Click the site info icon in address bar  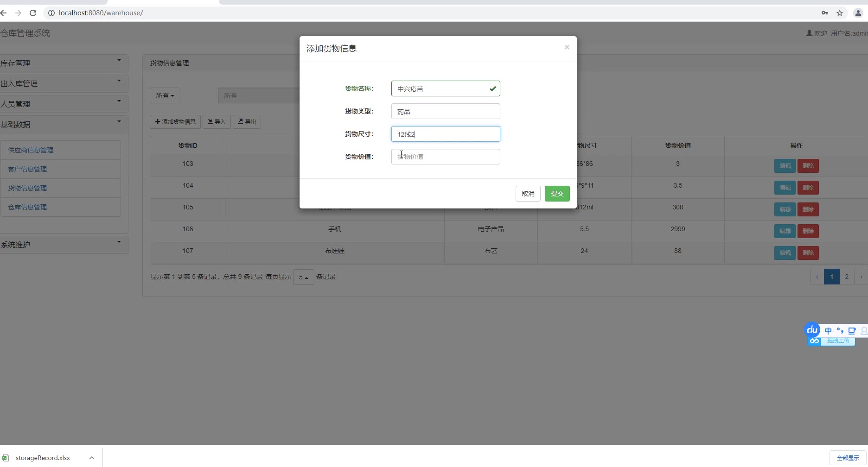point(51,13)
